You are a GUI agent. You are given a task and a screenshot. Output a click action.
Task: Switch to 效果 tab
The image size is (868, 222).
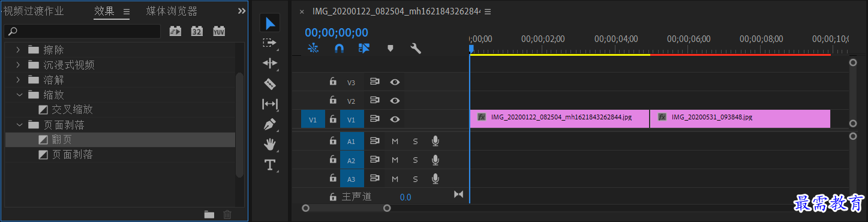[x=104, y=11]
